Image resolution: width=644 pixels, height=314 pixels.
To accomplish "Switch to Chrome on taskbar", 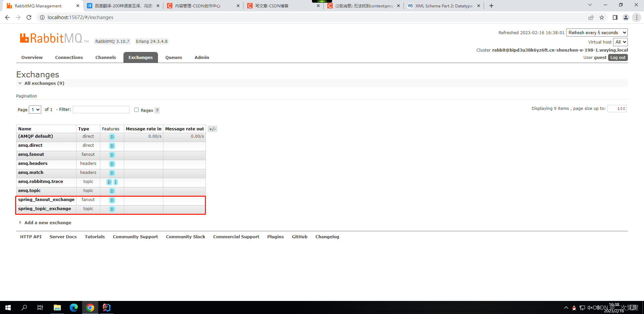I will click(90, 307).
